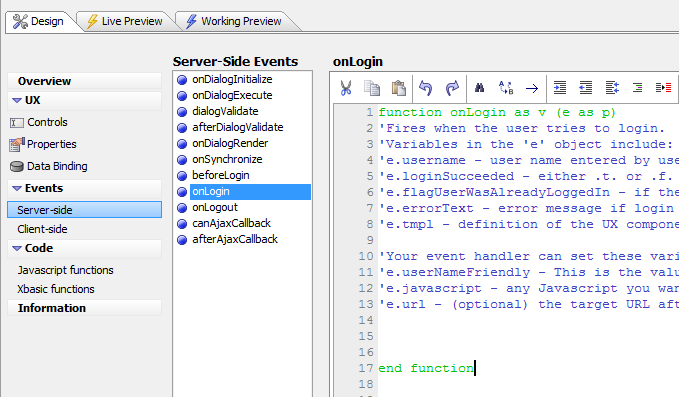679x397 pixels.
Task: Collapse the Events section arrow
Action: click(17, 188)
